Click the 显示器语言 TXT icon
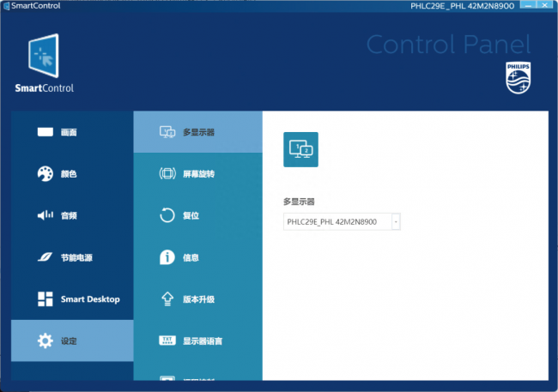558x392 pixels. click(167, 341)
